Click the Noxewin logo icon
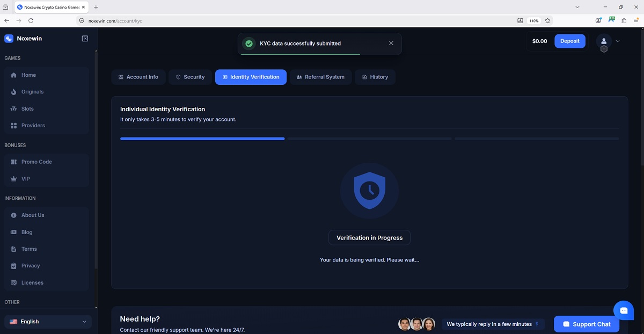The height and width of the screenshot is (334, 644). (x=9, y=39)
